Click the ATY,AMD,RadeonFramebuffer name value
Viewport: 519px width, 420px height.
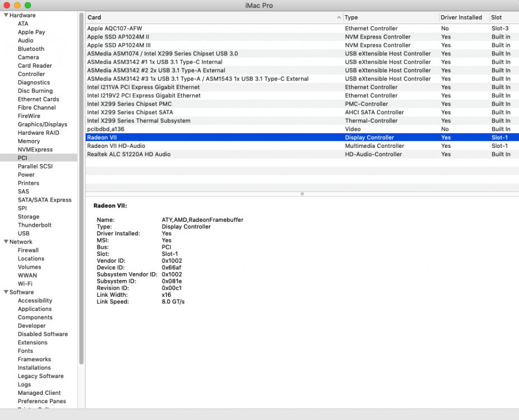point(202,220)
